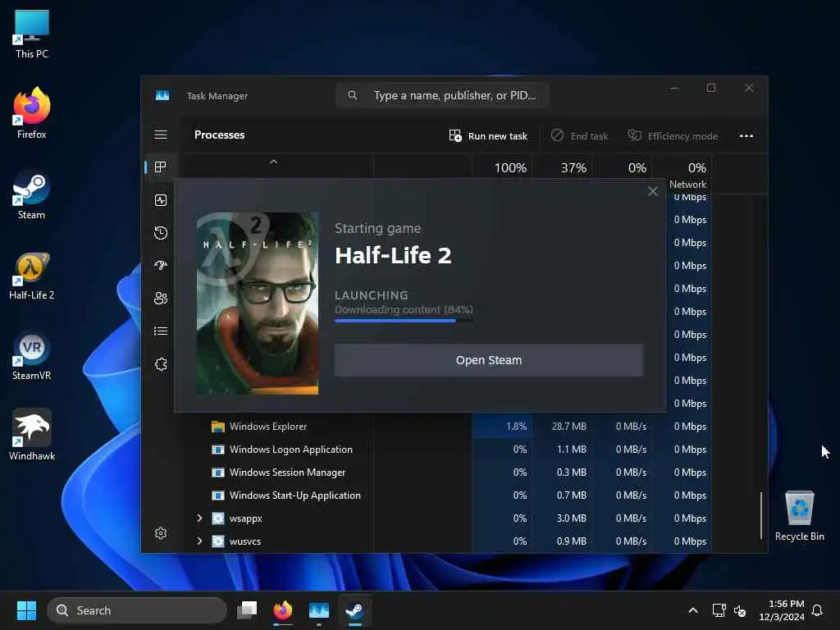The height and width of the screenshot is (630, 840).
Task: Expand the wsappx process group
Action: coord(199,518)
